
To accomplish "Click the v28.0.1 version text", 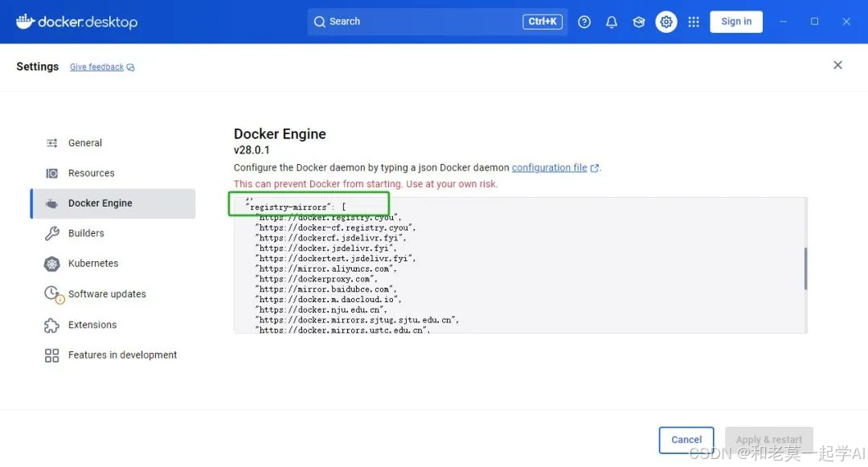I will point(252,150).
